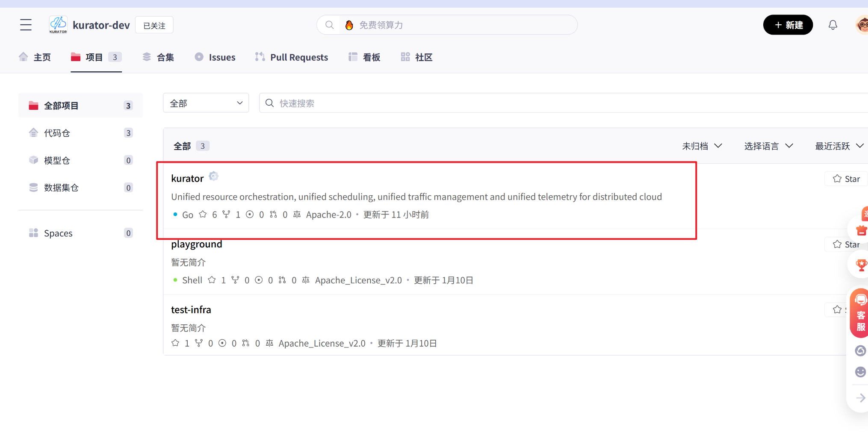Screen dimensions: 868x444
Task: Expand the 选择语言 language filter
Action: tap(768, 146)
